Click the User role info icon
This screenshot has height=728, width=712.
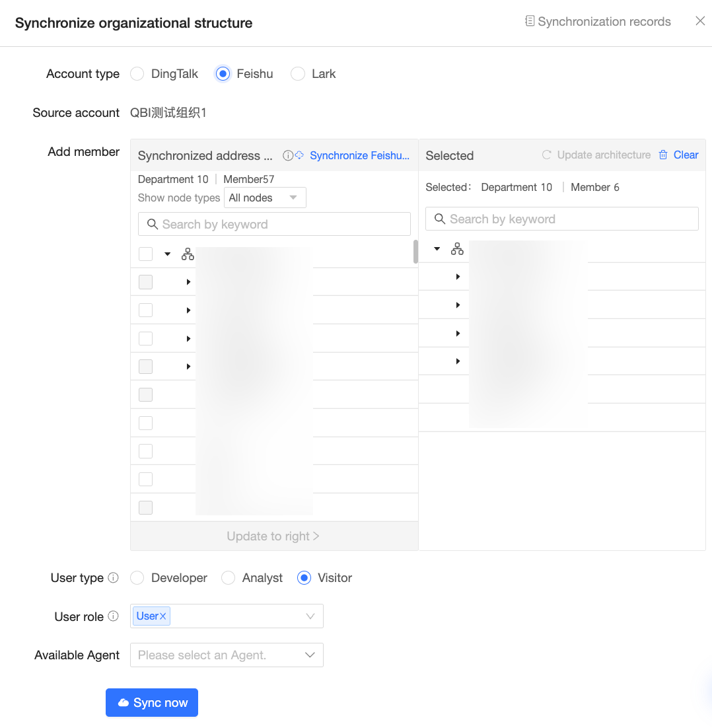pos(113,616)
